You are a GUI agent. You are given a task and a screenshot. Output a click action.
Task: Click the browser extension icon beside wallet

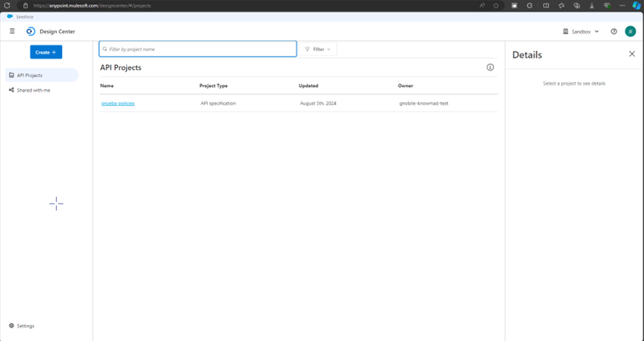point(529,6)
